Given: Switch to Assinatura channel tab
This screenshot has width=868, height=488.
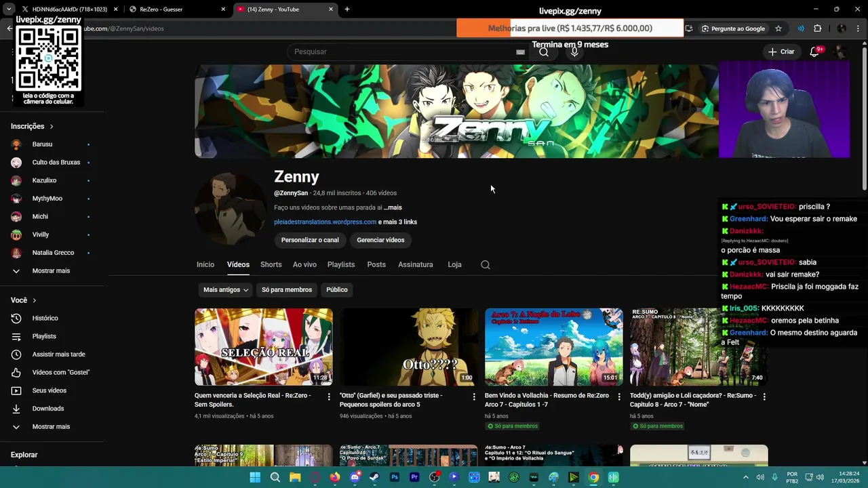Looking at the screenshot, I should click(416, 265).
